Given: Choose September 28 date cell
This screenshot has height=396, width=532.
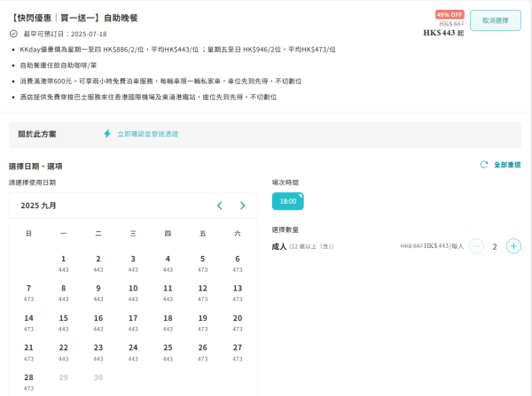Looking at the screenshot, I should pyautogui.click(x=28, y=382).
